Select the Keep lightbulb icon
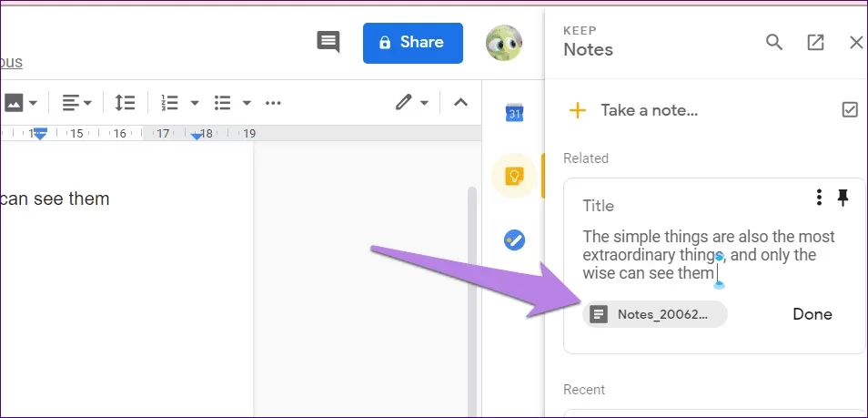 [514, 176]
